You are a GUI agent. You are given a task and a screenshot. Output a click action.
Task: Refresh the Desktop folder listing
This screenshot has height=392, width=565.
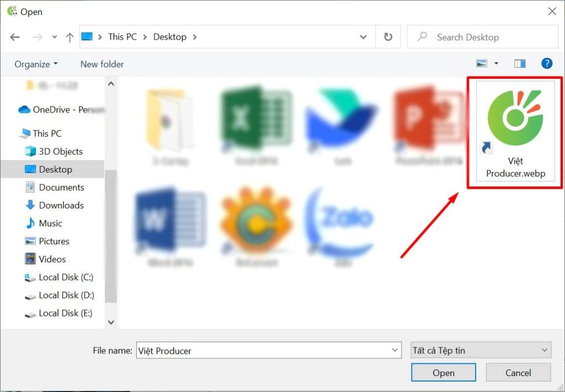click(388, 37)
